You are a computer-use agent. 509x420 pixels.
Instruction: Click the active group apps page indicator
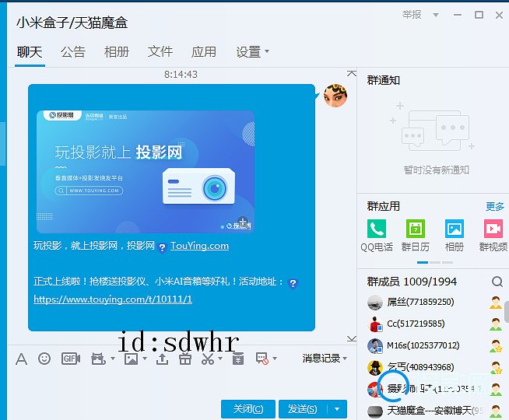click(x=423, y=262)
